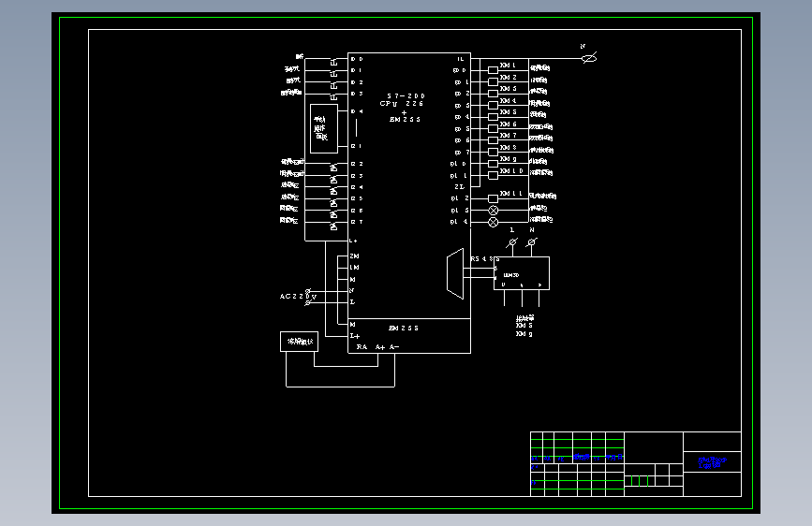Click the EM 235 text under the plus sign

[x=405, y=120]
